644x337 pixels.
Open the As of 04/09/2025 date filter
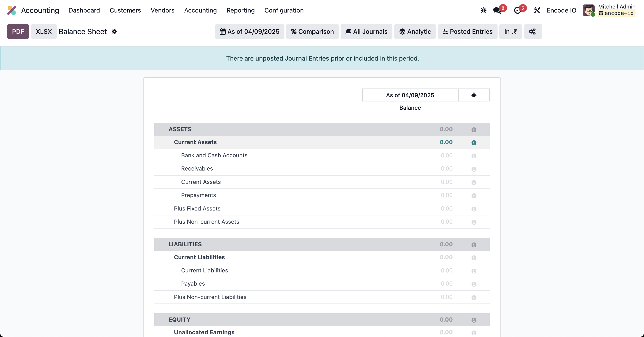pyautogui.click(x=249, y=32)
